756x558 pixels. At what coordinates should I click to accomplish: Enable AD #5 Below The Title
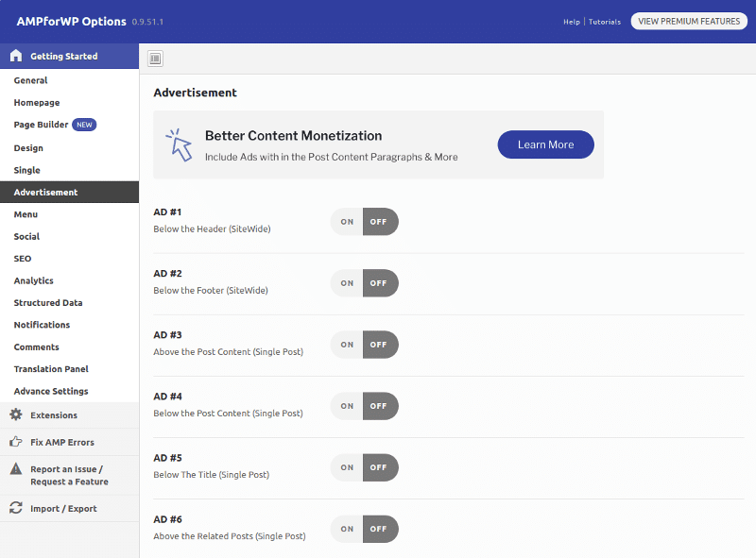tap(347, 467)
